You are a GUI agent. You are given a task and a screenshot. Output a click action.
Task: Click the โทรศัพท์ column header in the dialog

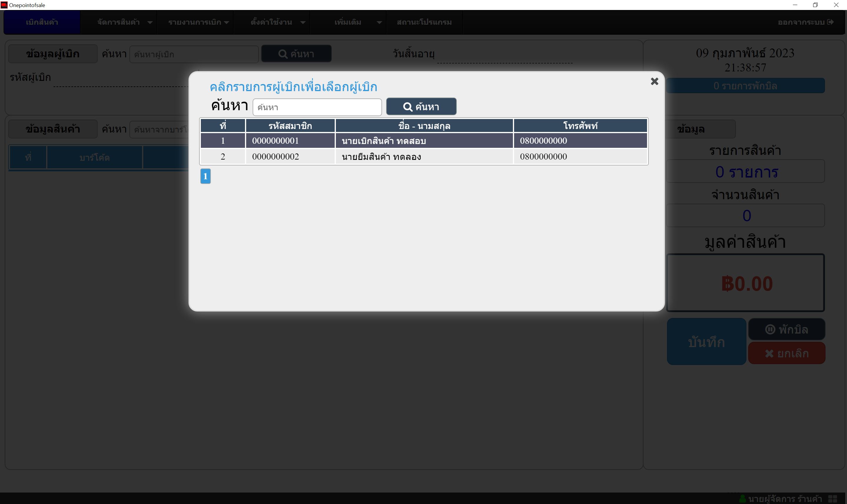580,126
